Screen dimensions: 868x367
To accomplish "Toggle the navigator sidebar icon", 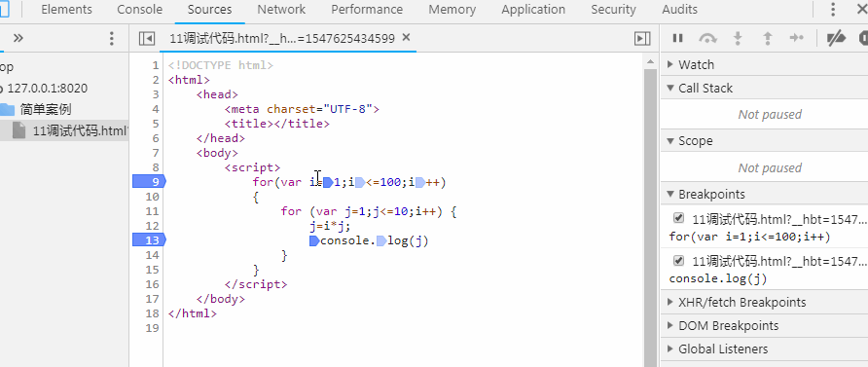I will pyautogui.click(x=147, y=38).
